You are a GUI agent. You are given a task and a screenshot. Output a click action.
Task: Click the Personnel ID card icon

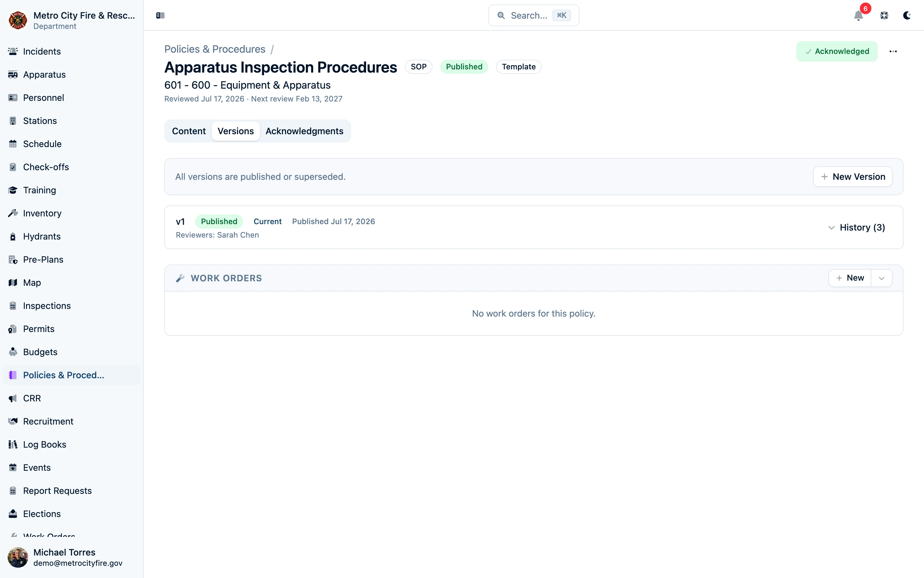coord(13,98)
